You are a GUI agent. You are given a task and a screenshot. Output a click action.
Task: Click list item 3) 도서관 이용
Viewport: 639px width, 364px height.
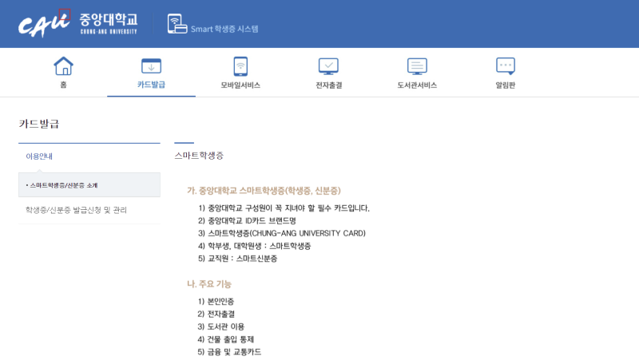pos(221,326)
